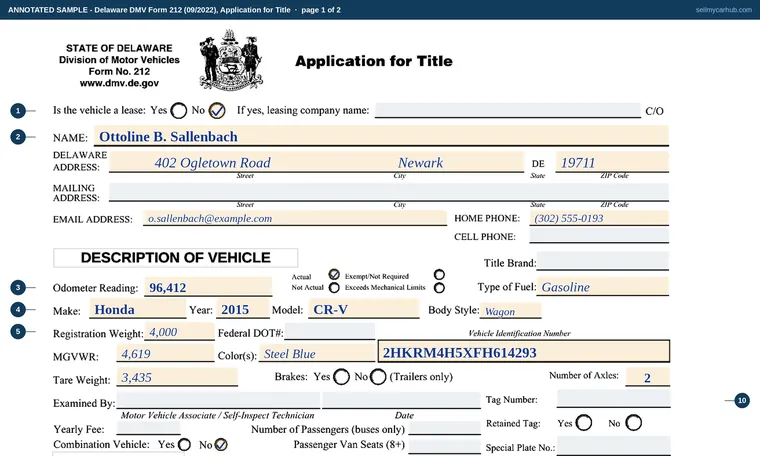Click the Passenger Van Seats field

click(x=444, y=446)
